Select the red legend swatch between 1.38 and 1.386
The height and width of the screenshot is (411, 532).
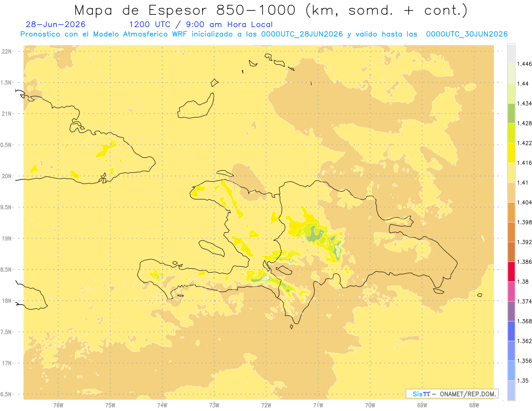[511, 271]
